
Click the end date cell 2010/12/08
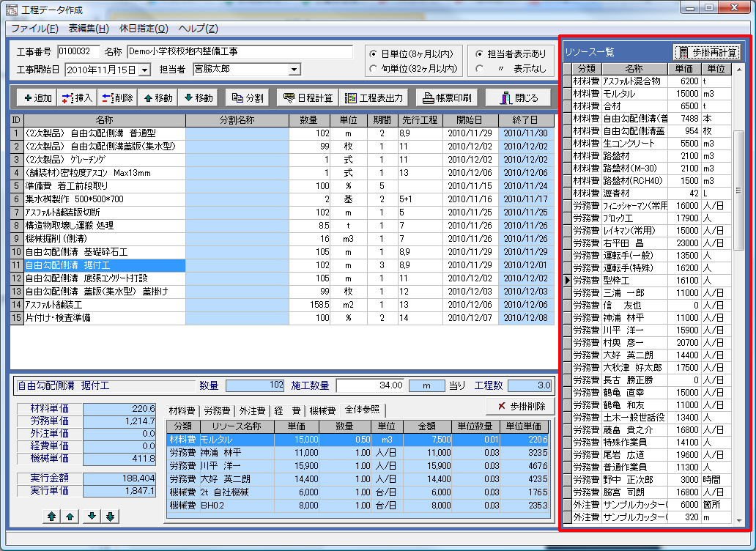[526, 318]
